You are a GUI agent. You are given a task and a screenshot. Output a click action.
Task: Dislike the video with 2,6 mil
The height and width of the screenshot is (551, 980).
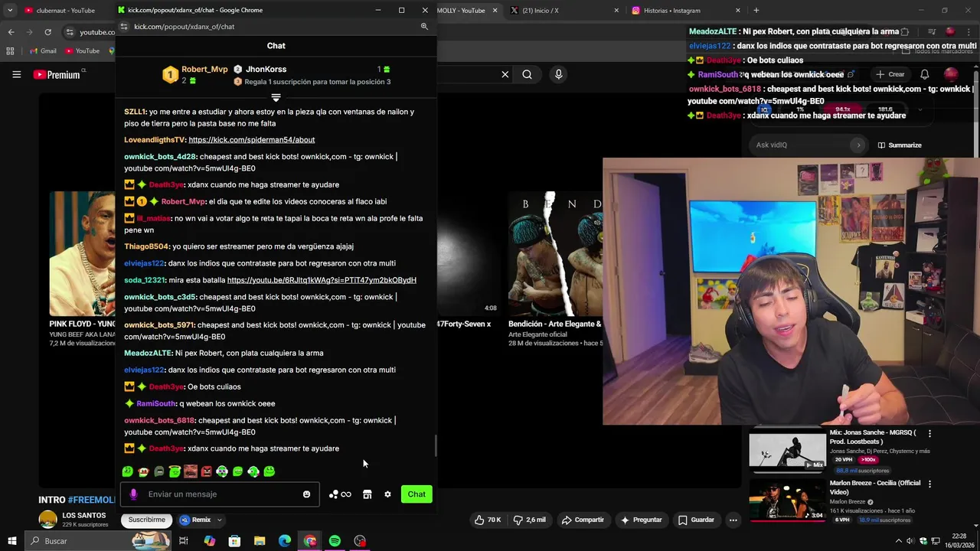pyautogui.click(x=529, y=520)
